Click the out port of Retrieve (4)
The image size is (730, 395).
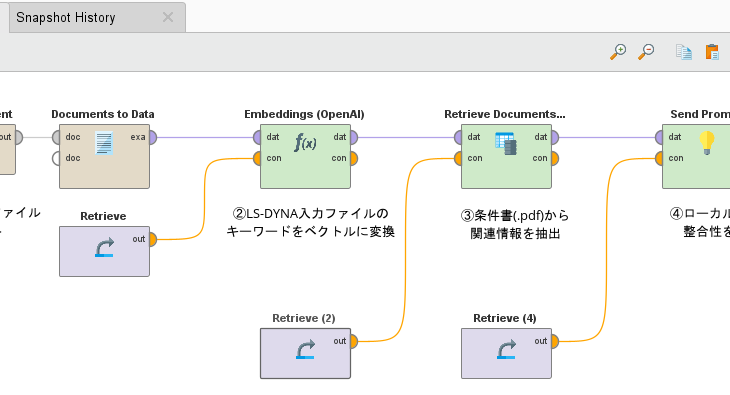[x=554, y=341]
